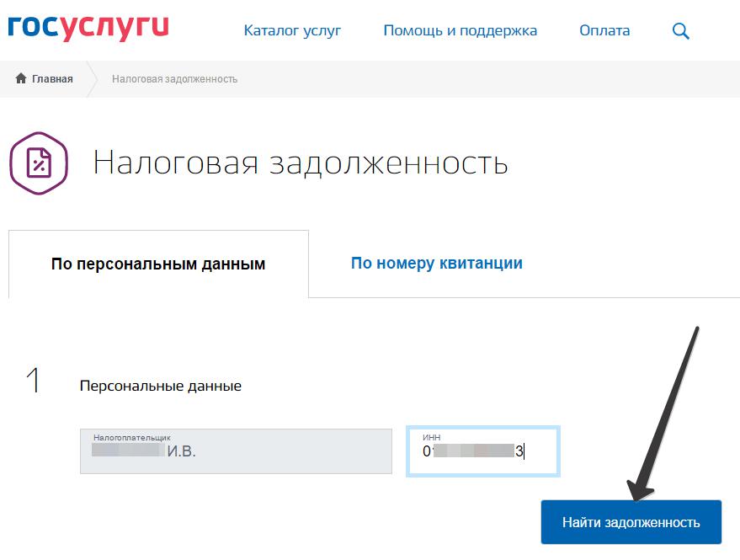
Task: Open Каталог услуг from the header
Action: pyautogui.click(x=291, y=30)
